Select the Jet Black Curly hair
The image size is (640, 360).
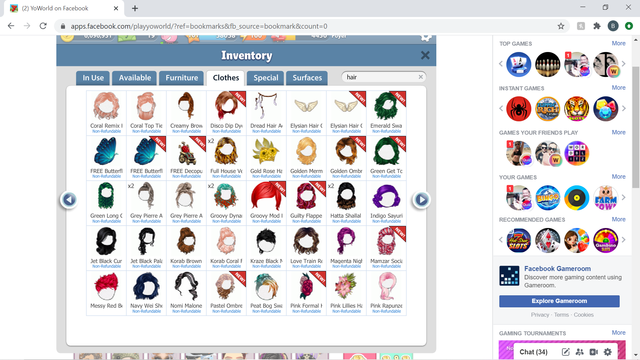(106, 247)
